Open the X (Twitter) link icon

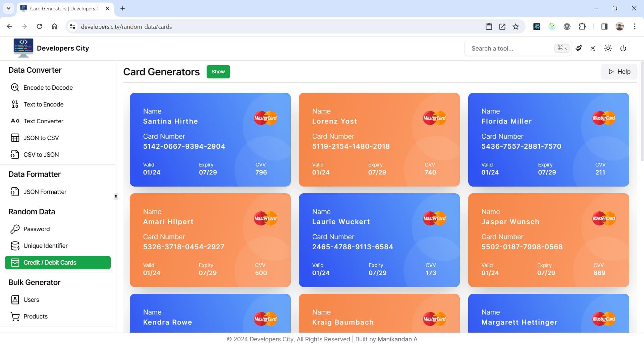(x=593, y=48)
